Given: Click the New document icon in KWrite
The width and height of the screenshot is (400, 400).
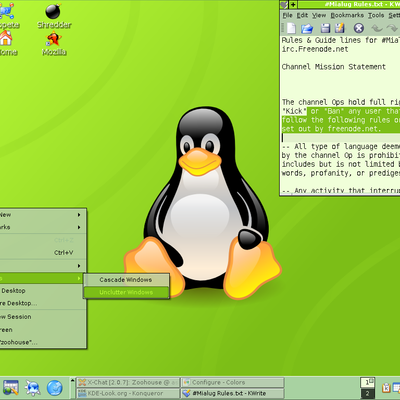Looking at the screenshot, I should (291, 28).
